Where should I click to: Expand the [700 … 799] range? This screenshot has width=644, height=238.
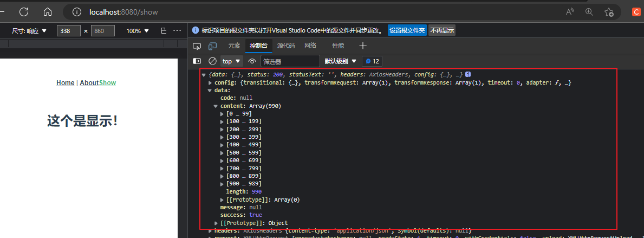[222, 168]
